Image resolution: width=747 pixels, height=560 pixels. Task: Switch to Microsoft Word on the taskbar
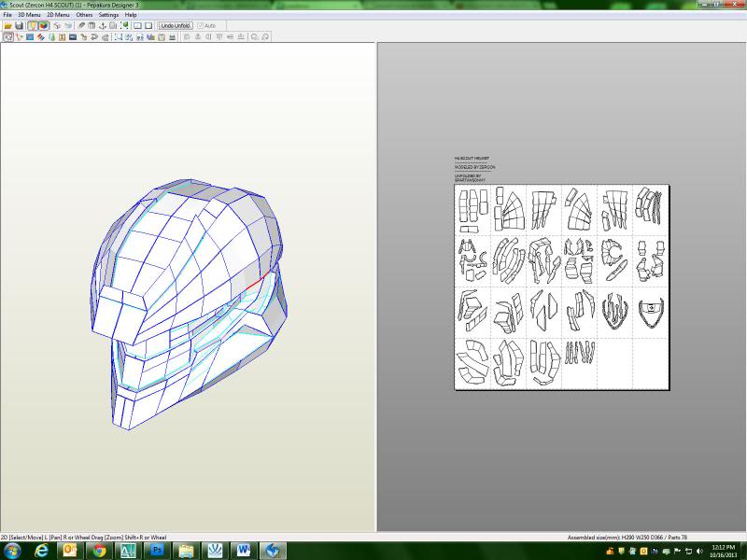(x=244, y=551)
